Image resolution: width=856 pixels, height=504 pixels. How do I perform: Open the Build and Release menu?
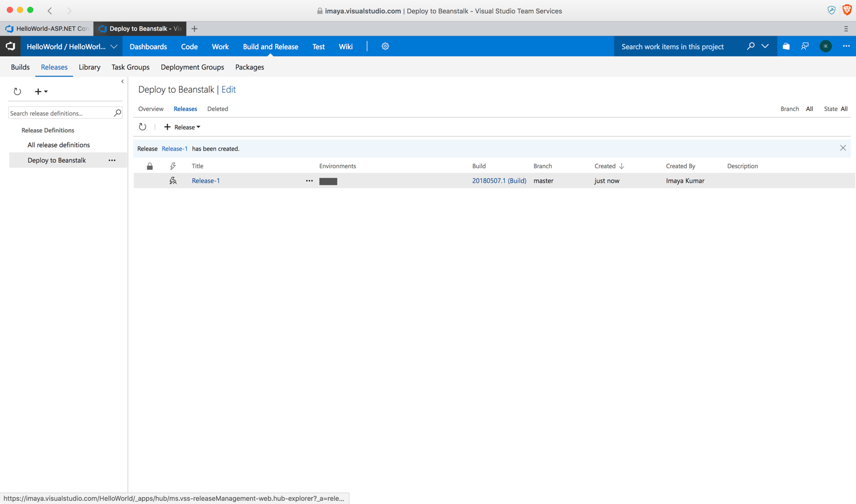[271, 47]
